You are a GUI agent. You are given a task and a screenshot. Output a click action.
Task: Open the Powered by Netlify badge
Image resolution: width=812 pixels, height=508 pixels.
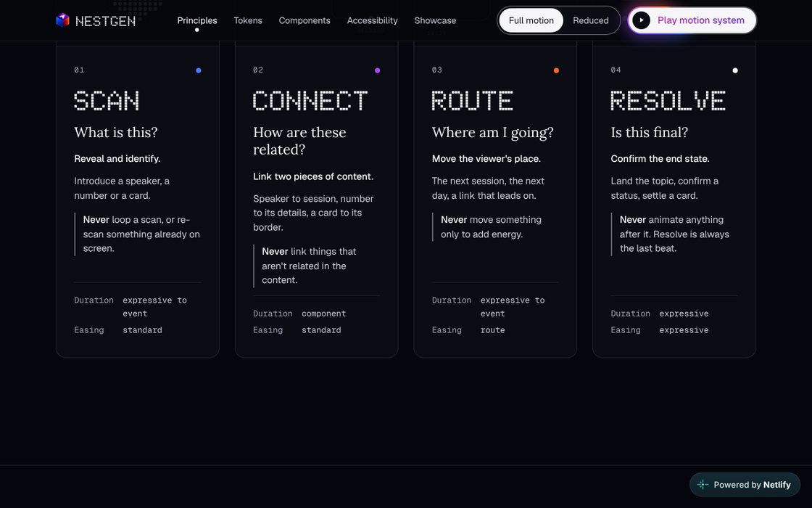(745, 485)
